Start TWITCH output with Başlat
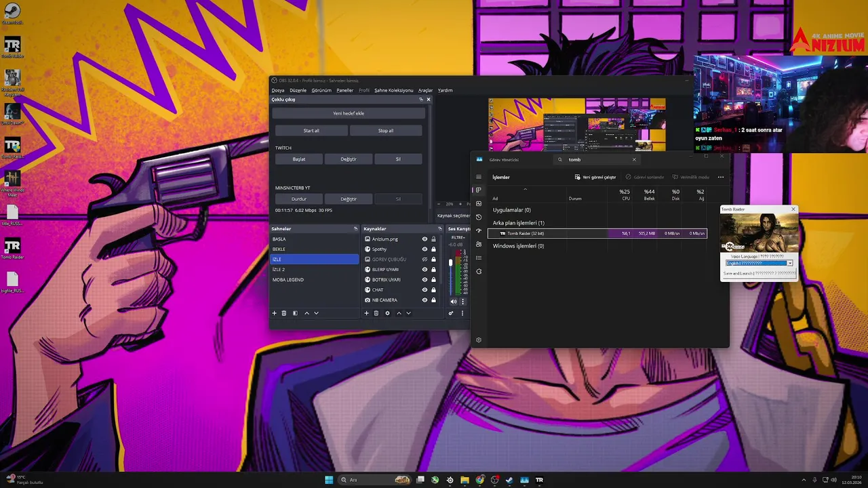Viewport: 868px width, 488px height. click(x=298, y=159)
